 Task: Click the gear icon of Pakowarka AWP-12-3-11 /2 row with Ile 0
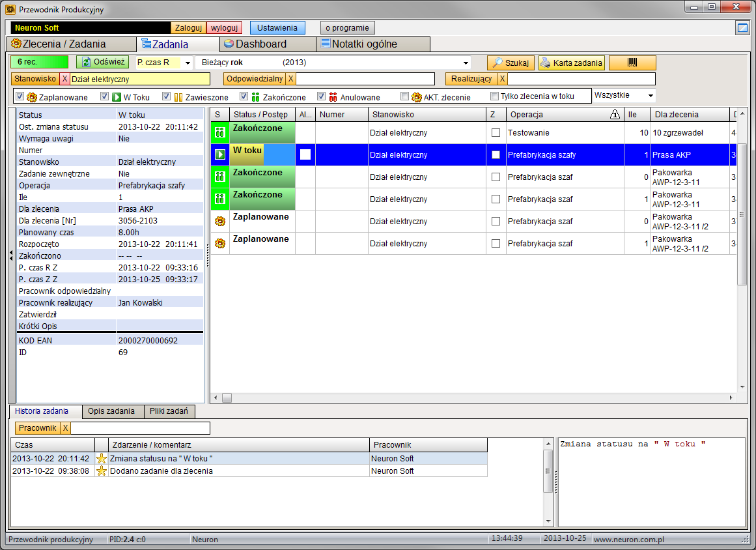pos(220,222)
